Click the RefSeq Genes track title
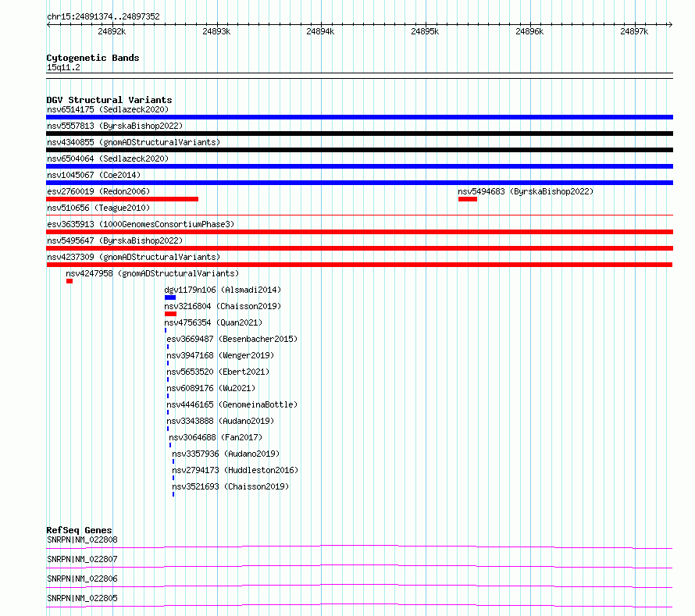The height and width of the screenshot is (616, 695). click(80, 530)
